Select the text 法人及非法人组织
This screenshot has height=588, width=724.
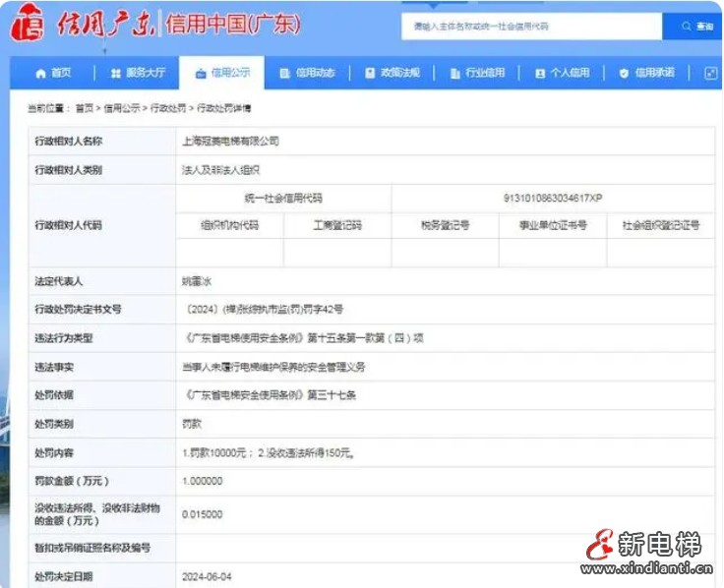[x=220, y=170]
